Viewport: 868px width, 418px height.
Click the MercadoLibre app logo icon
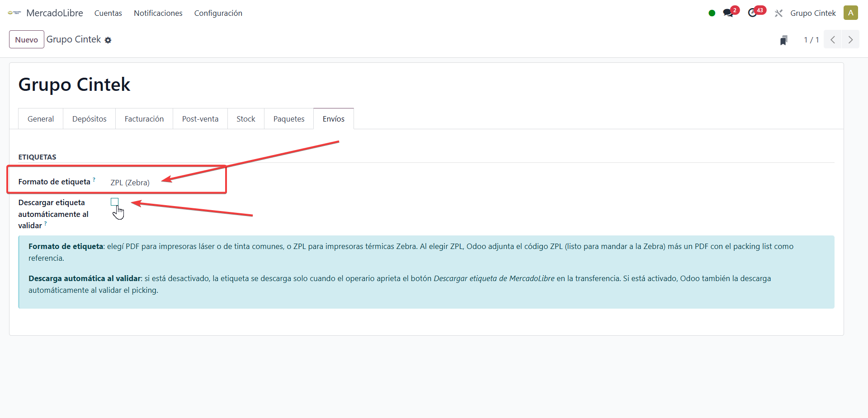(14, 13)
